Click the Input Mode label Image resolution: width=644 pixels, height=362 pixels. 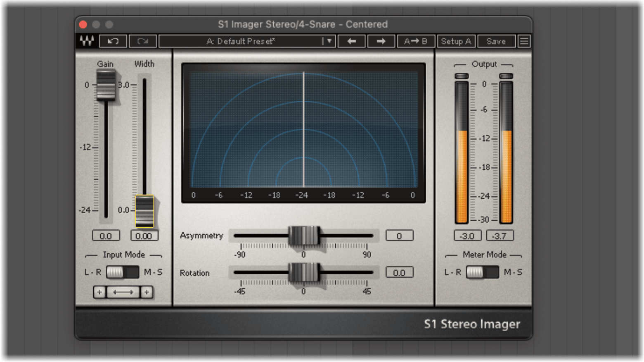pos(124,255)
